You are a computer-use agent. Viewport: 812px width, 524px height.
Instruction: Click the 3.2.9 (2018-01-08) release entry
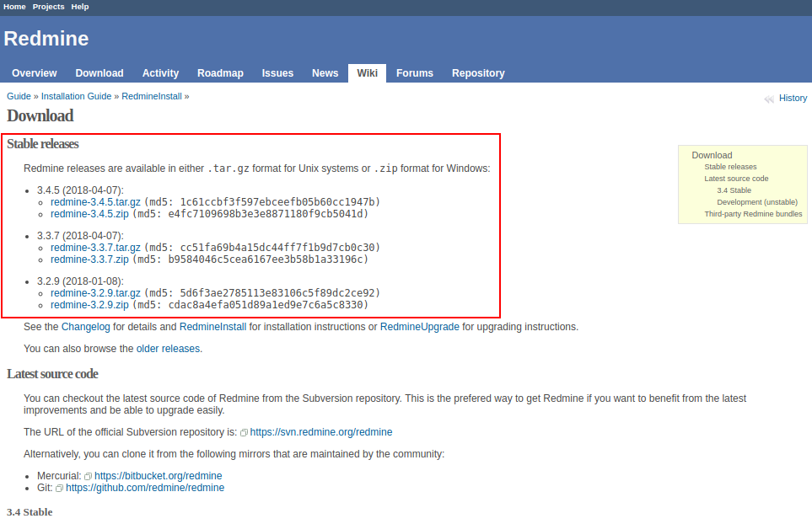coord(80,281)
